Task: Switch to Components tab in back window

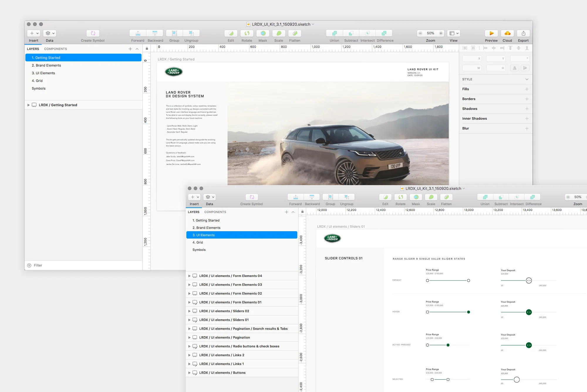Action: (55, 49)
